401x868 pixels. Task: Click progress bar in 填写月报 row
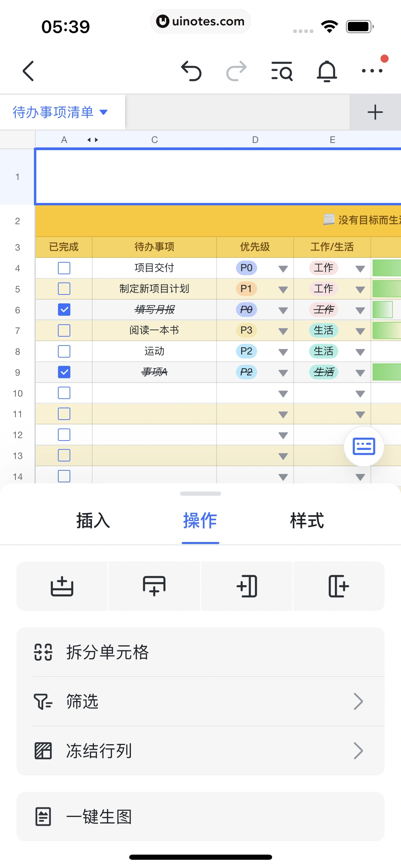382,310
